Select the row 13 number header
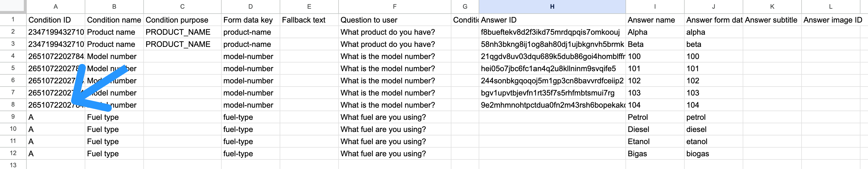This screenshot has height=169, width=868. pos(13,165)
